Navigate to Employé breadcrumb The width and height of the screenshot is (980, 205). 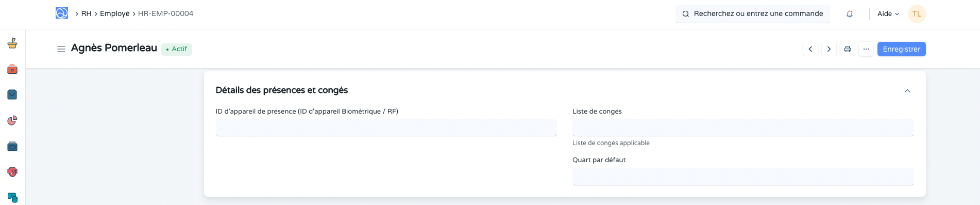click(115, 13)
